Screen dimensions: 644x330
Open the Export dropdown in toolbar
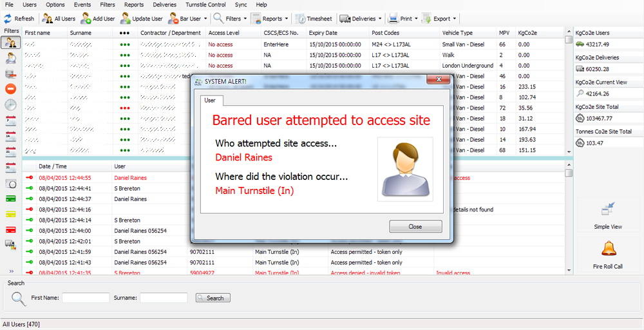pos(454,19)
